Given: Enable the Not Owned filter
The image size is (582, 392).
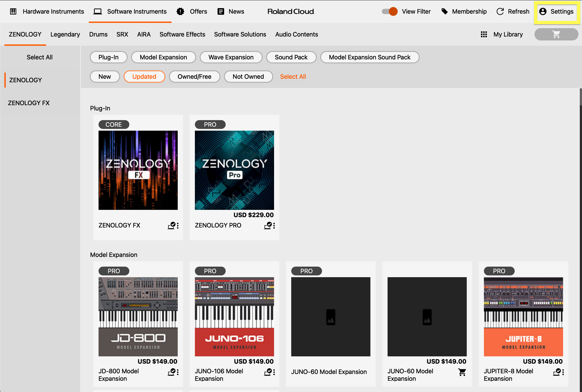Looking at the screenshot, I should pos(248,77).
